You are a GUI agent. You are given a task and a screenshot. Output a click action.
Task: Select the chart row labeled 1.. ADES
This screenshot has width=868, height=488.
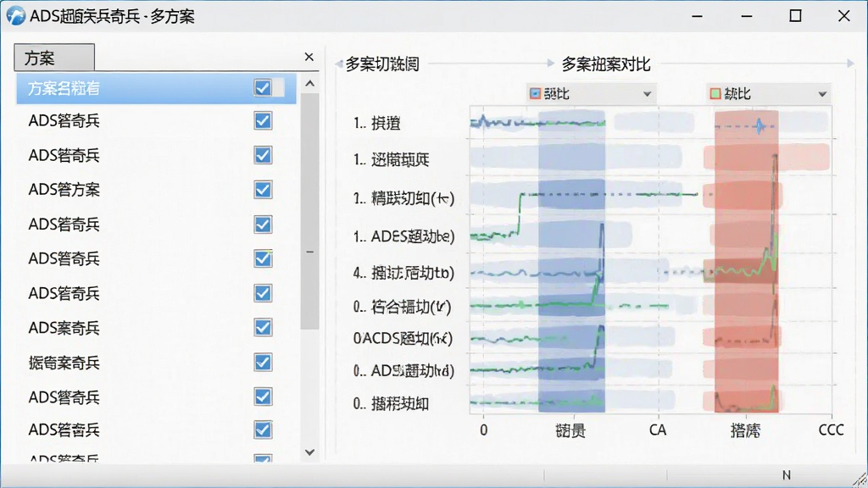click(403, 236)
